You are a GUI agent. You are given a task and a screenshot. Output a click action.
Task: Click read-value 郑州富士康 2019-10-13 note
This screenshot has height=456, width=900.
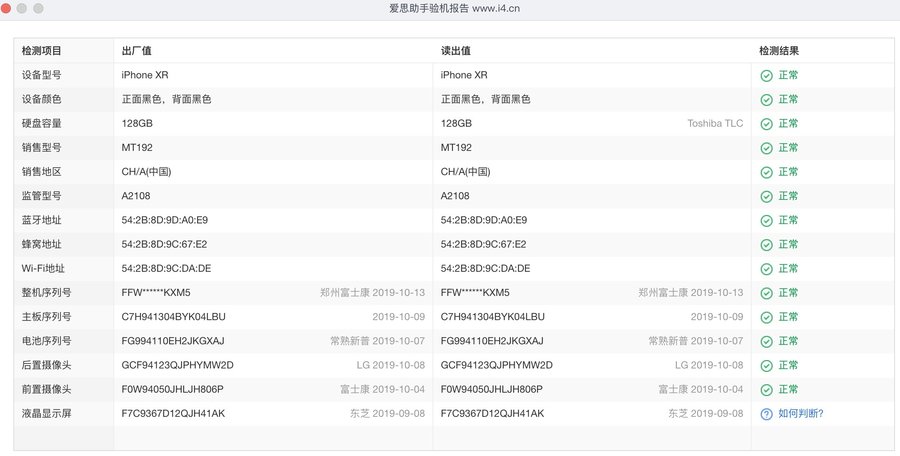(x=690, y=293)
